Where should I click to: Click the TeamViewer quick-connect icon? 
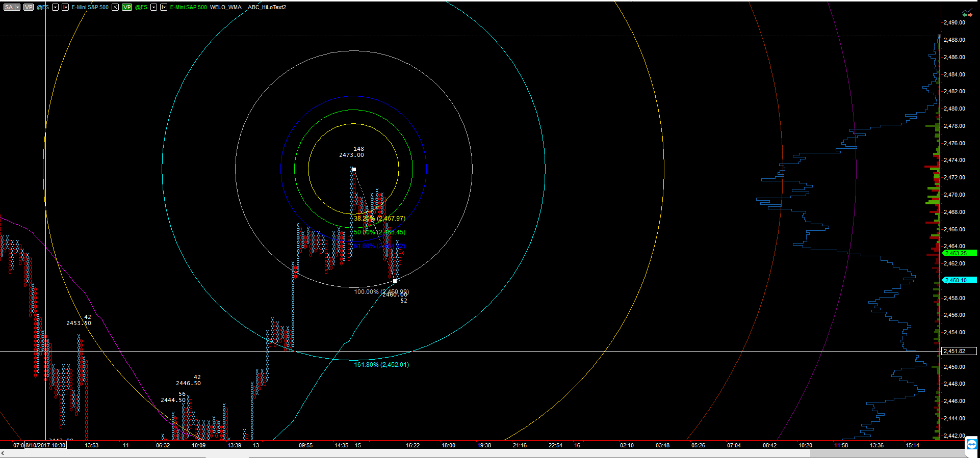point(972,444)
